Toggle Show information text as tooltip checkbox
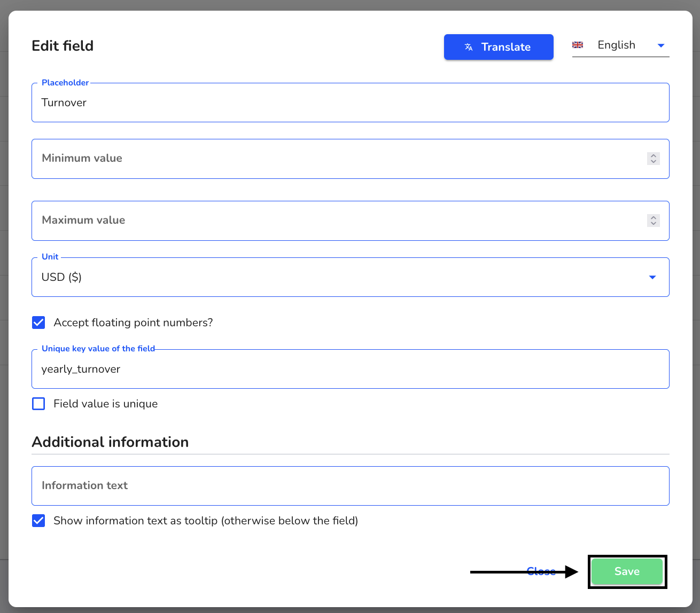 (38, 521)
